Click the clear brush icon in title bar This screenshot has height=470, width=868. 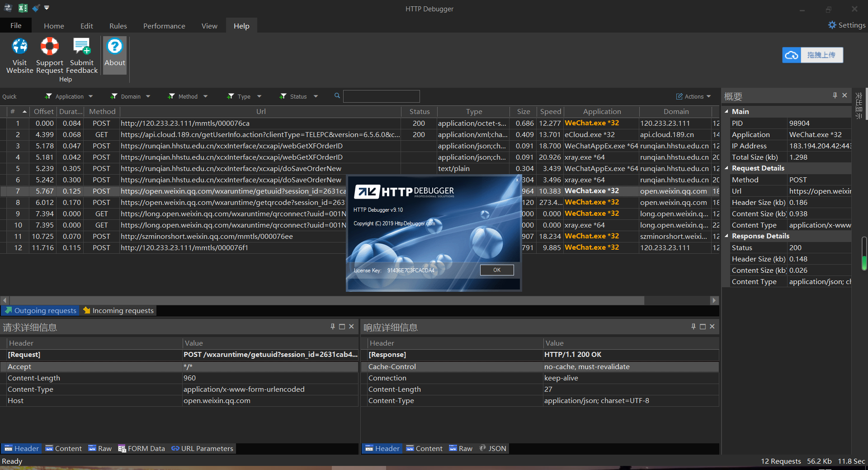pyautogui.click(x=36, y=8)
